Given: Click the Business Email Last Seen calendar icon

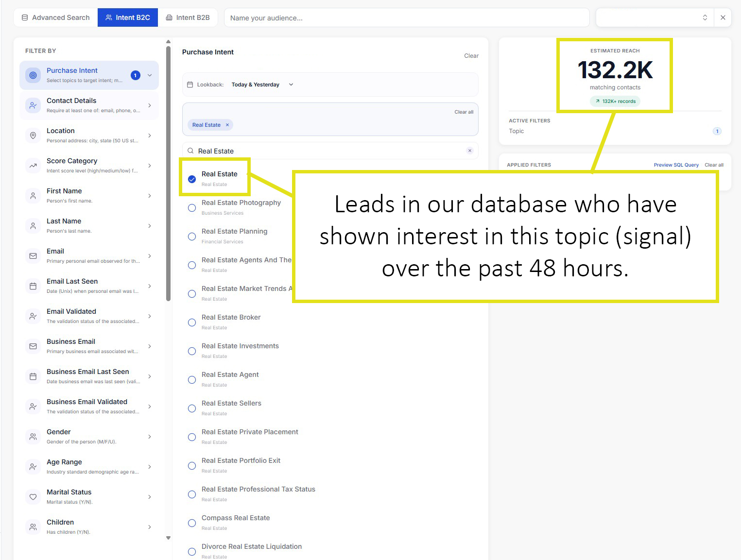Looking at the screenshot, I should 33,376.
